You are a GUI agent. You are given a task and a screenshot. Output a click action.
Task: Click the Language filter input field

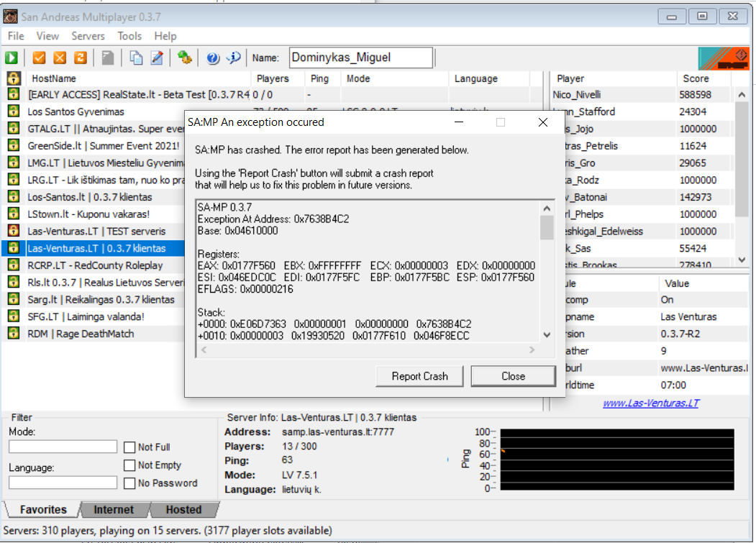63,483
